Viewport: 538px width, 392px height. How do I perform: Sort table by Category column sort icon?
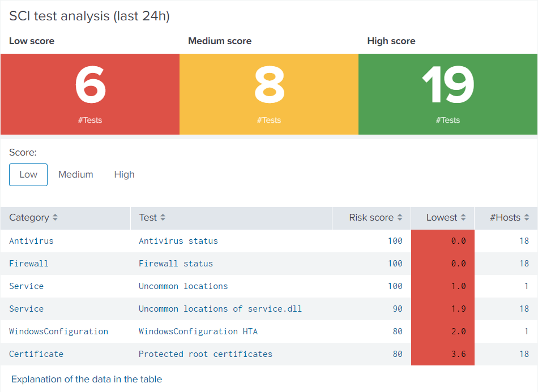point(55,218)
